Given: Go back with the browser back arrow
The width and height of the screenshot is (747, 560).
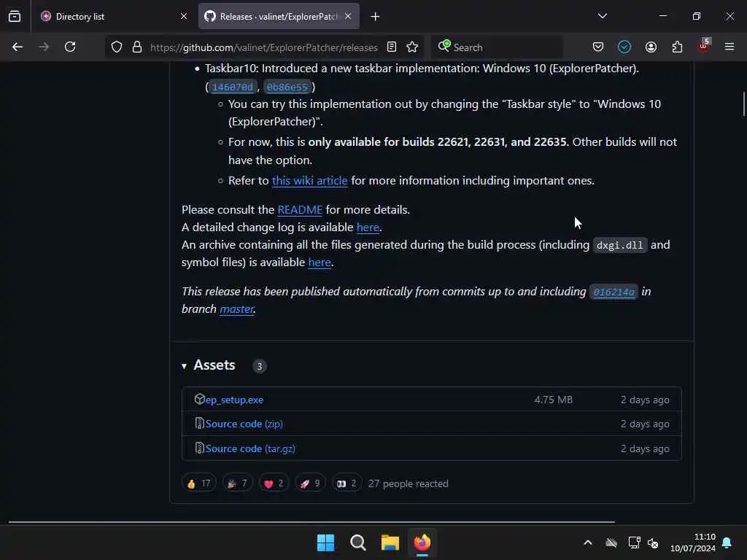Looking at the screenshot, I should click(18, 47).
